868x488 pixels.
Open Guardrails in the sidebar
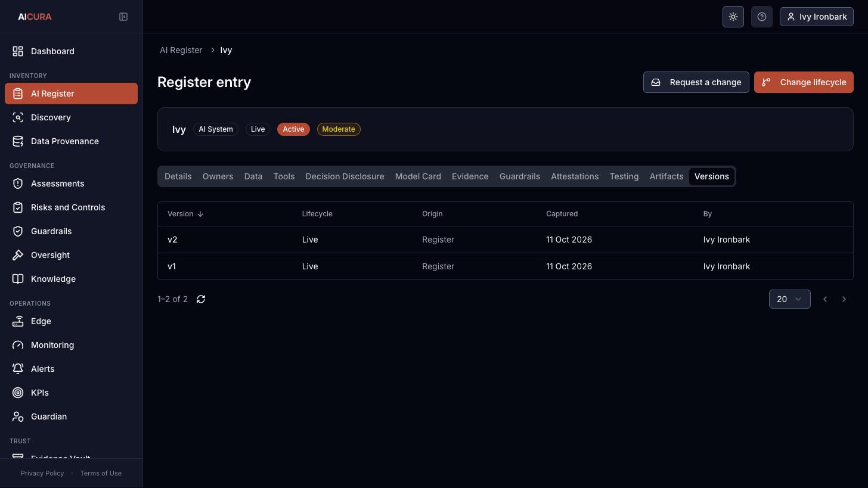pos(71,231)
